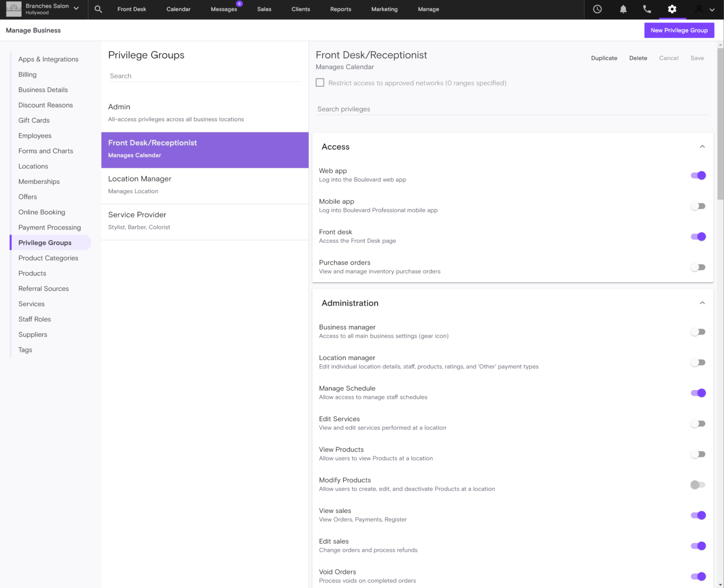Turn on Purchase orders access
Viewport: 724px width, 588px height.
tap(698, 267)
